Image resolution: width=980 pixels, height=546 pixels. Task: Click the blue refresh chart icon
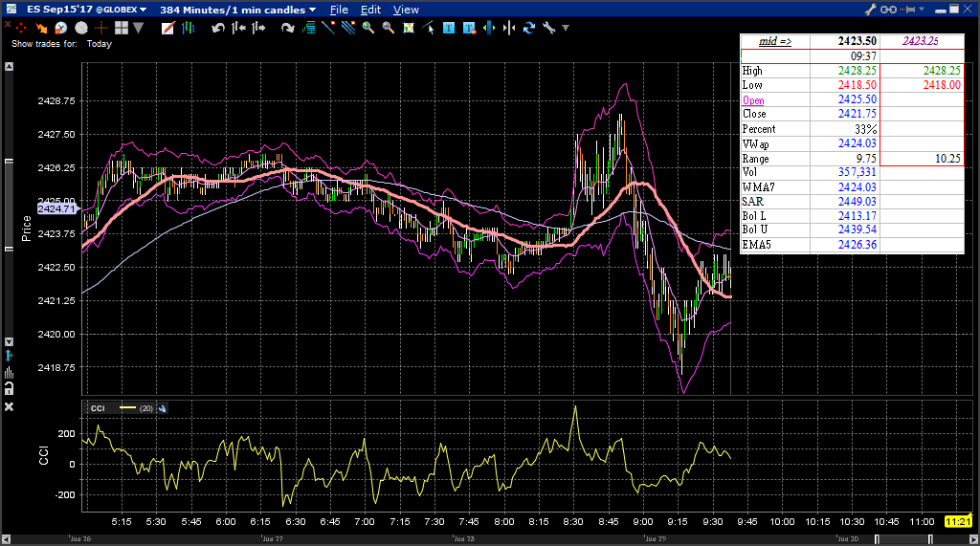[x=529, y=28]
